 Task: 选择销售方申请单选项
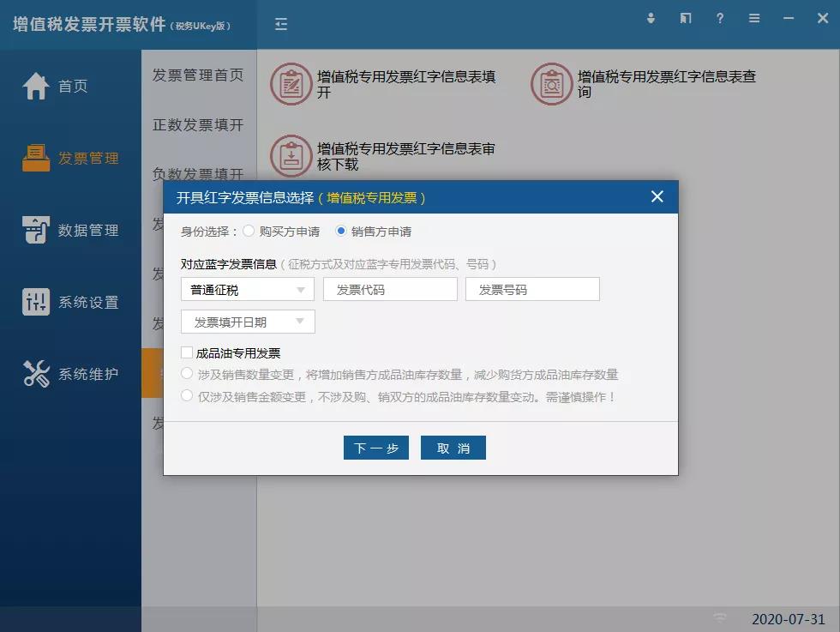tap(342, 231)
